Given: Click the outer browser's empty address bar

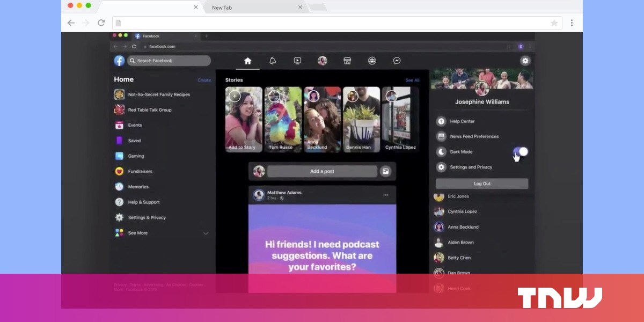Looking at the screenshot, I should click(337, 23).
